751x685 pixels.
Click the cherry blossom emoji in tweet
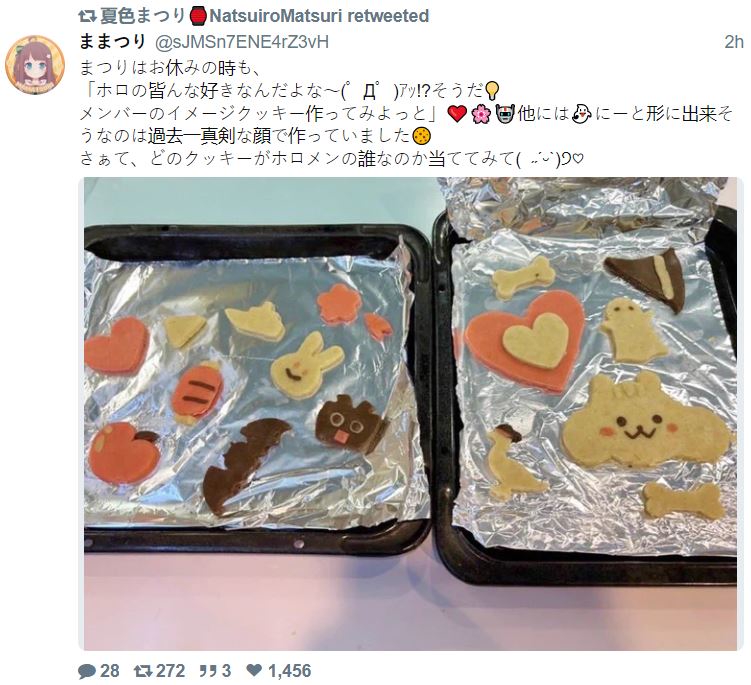[x=481, y=114]
